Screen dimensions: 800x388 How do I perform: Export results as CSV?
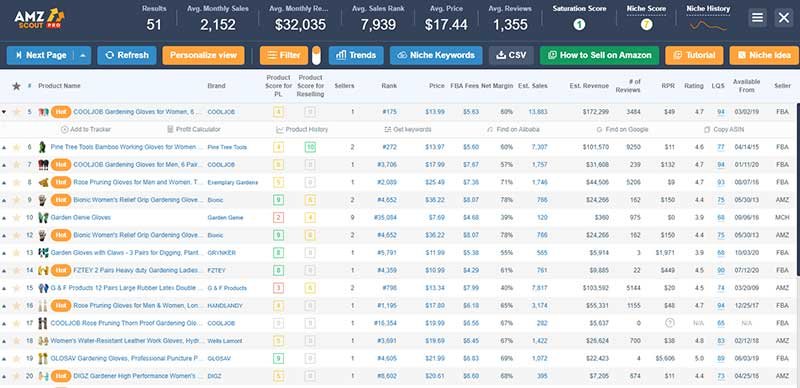pyautogui.click(x=511, y=55)
